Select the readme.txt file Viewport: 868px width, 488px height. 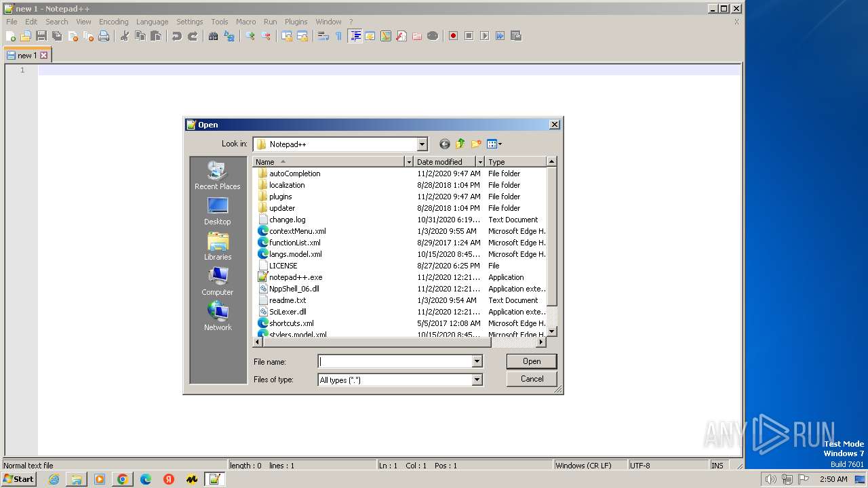pyautogui.click(x=288, y=300)
